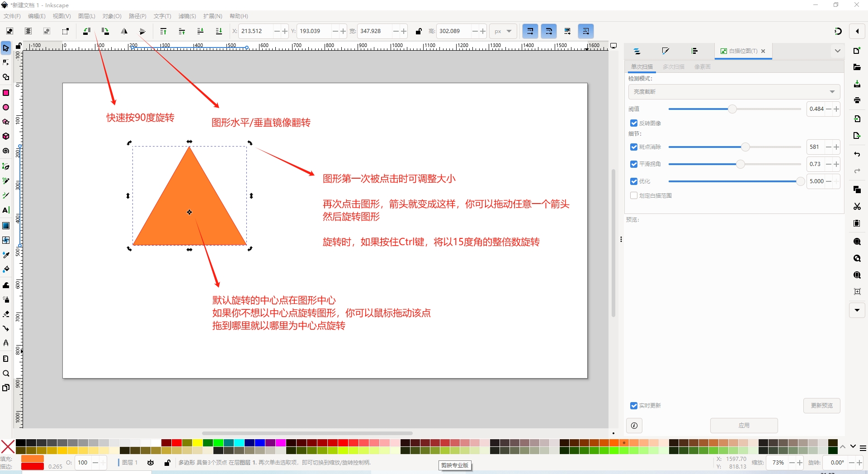Image resolution: width=868 pixels, height=474 pixels.
Task: Select the Rectangle tool in toolbox
Action: pyautogui.click(x=6, y=93)
